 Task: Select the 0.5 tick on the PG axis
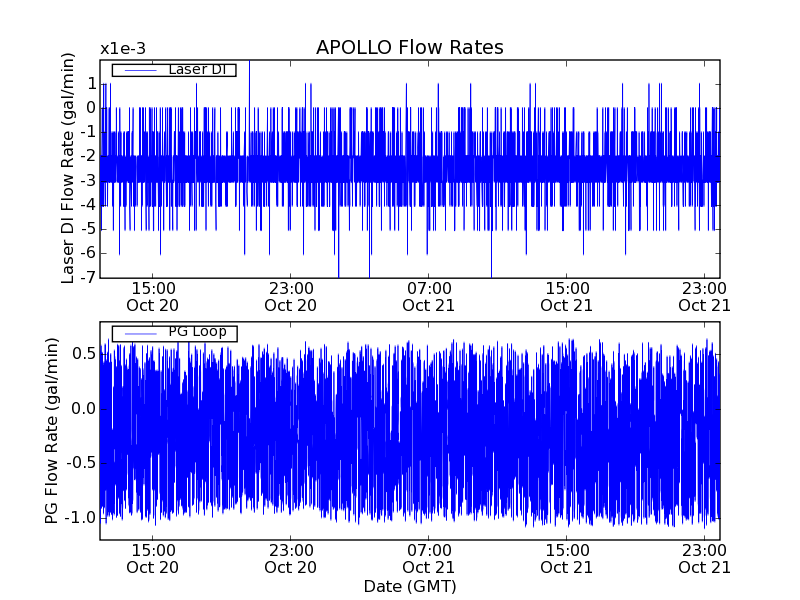pos(83,354)
